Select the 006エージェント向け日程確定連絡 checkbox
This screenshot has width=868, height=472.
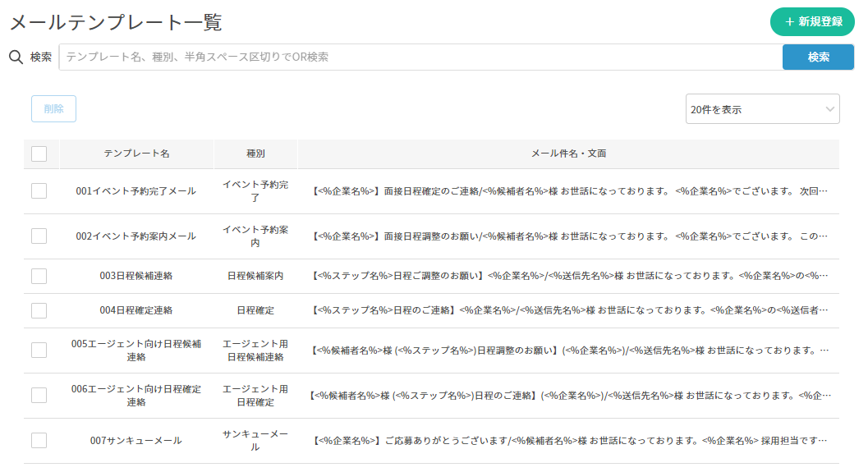[39, 396]
